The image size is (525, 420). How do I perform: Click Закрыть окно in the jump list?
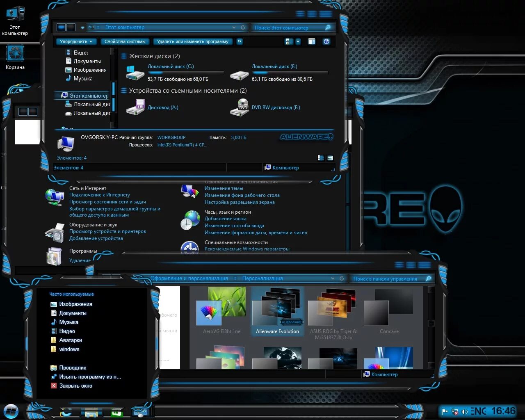pyautogui.click(x=71, y=386)
